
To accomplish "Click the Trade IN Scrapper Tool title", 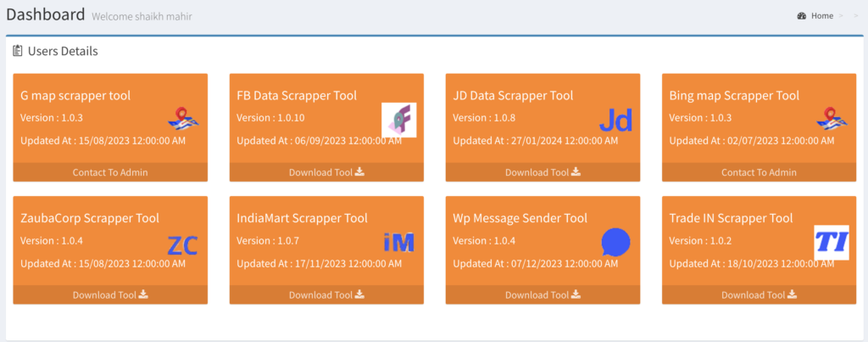I will [x=731, y=218].
